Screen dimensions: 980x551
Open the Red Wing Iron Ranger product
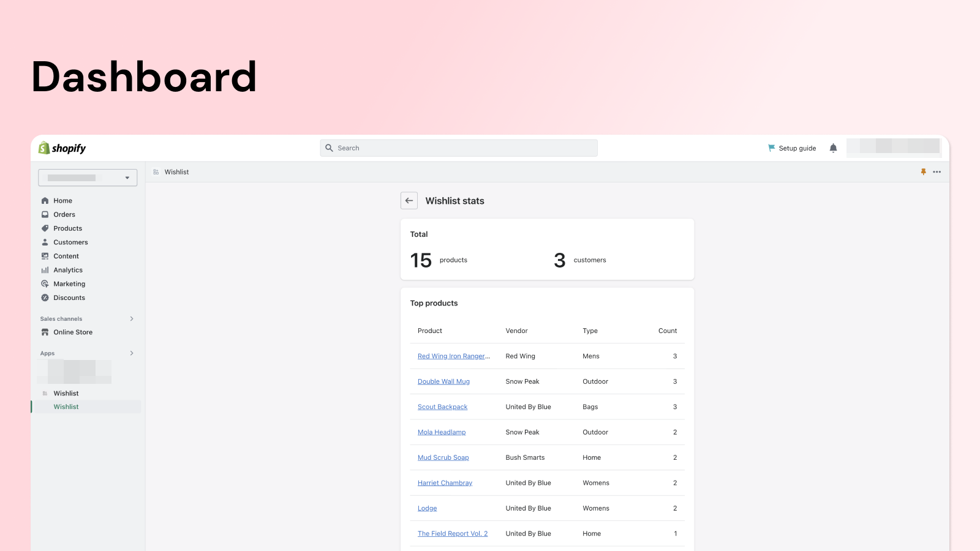pos(453,356)
